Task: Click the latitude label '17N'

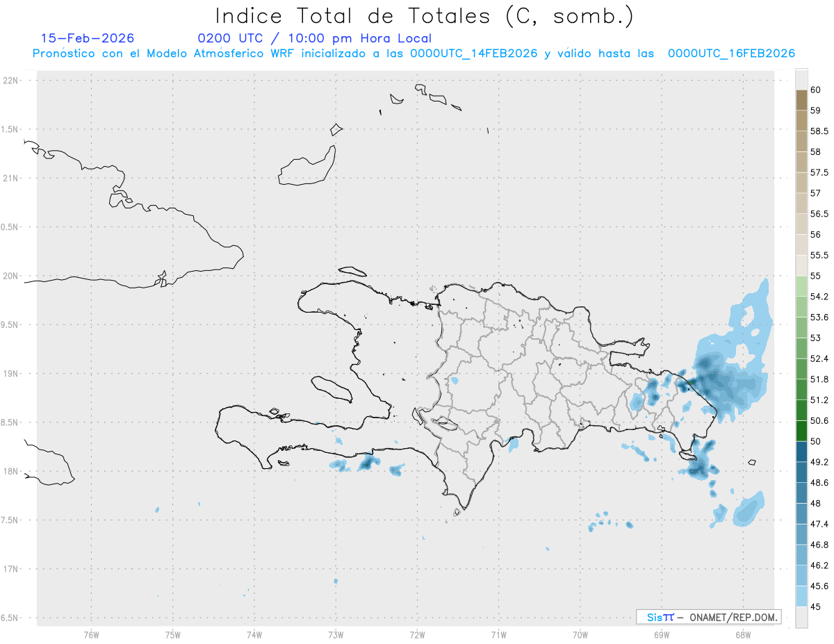Action: point(11,569)
